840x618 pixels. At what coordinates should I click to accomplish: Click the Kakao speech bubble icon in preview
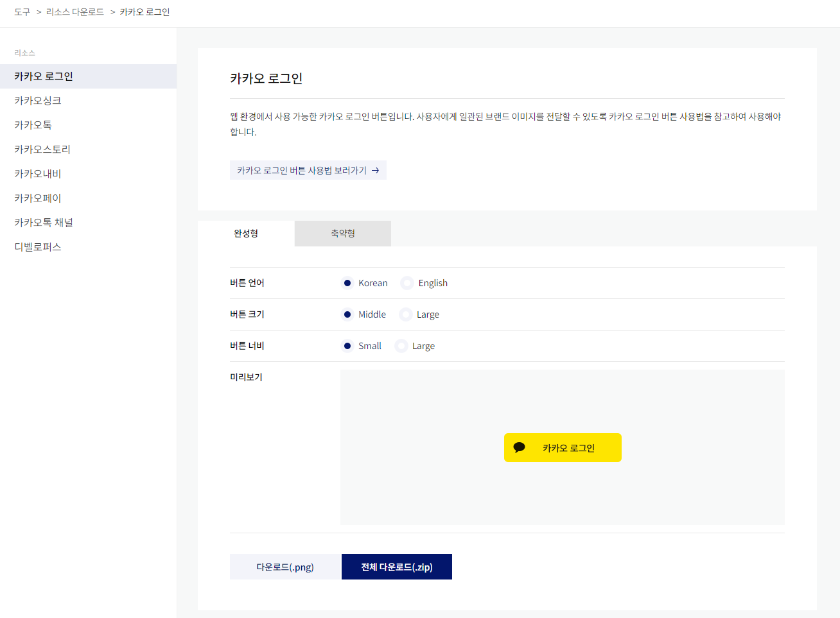coord(520,447)
